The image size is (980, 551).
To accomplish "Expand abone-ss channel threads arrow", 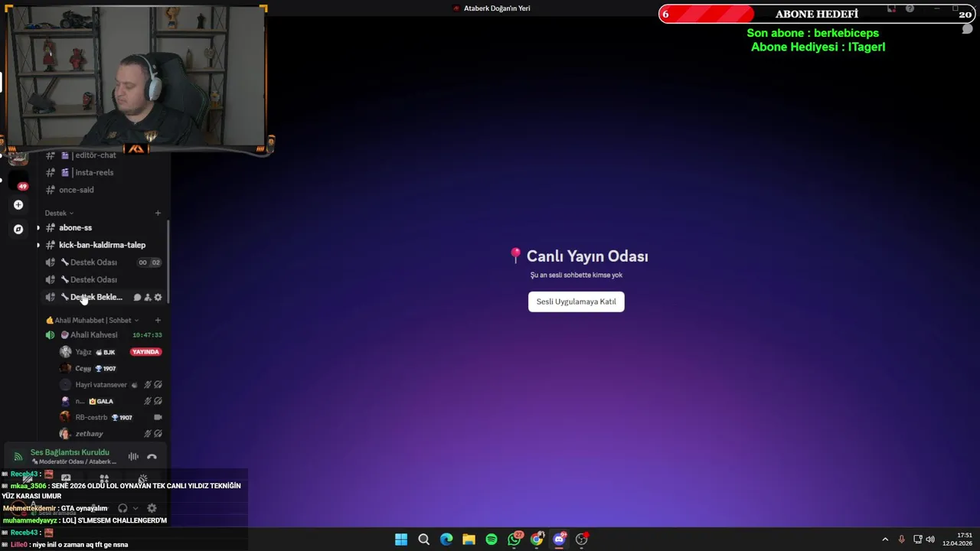I will (x=38, y=227).
